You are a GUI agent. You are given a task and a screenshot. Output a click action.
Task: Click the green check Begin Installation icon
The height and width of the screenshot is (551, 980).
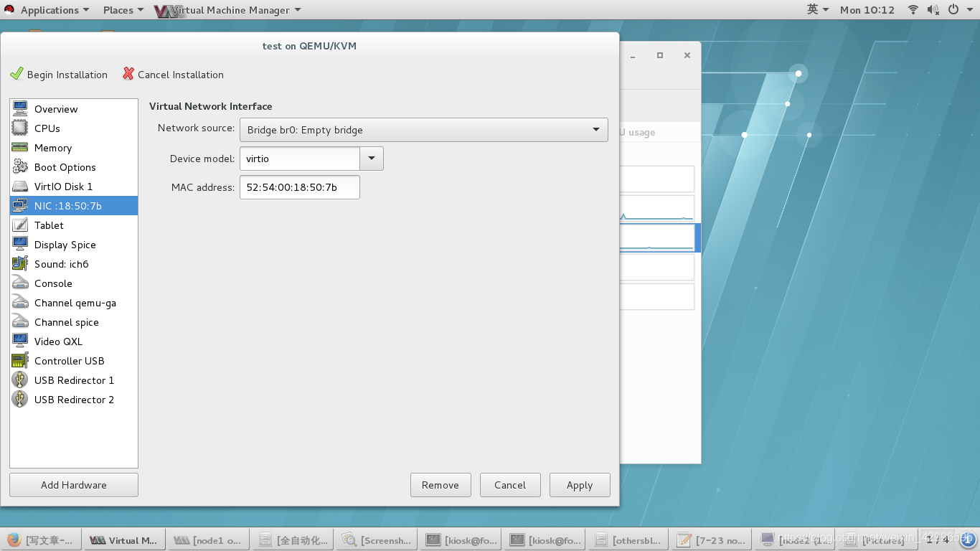[x=17, y=74]
